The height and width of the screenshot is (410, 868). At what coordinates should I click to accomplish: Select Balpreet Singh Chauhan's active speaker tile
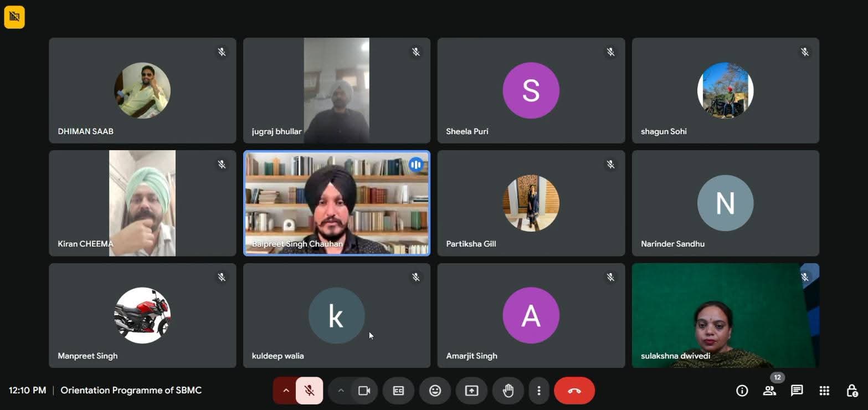click(x=337, y=203)
